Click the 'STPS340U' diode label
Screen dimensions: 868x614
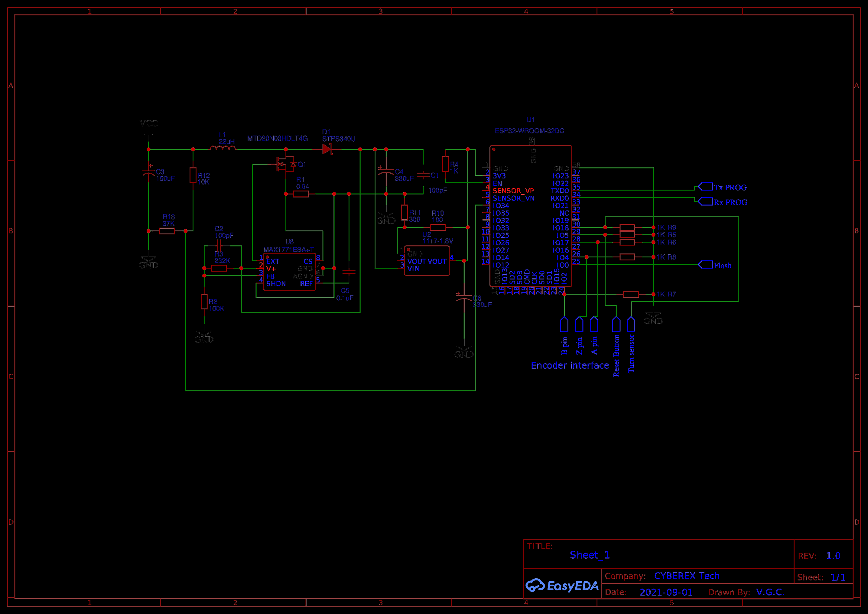pos(339,139)
